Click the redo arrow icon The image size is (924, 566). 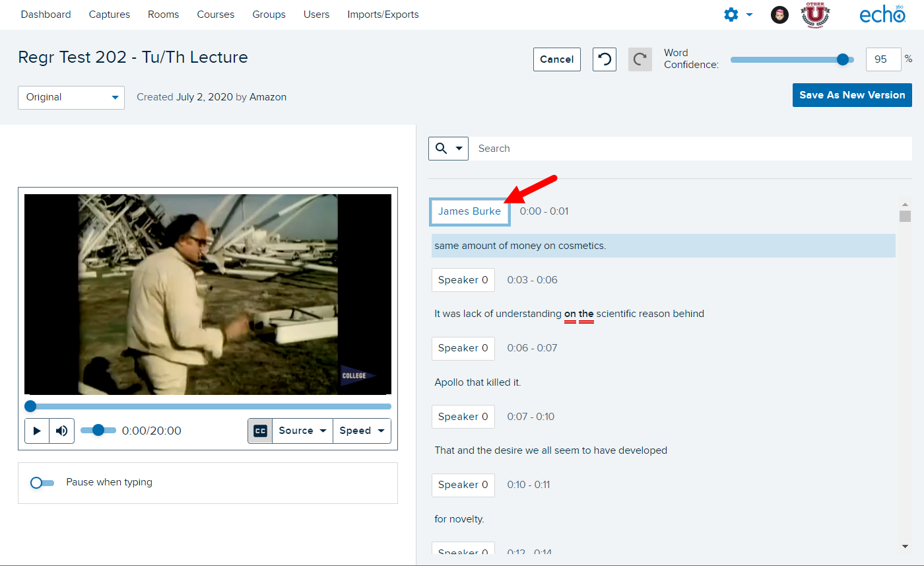coord(640,59)
